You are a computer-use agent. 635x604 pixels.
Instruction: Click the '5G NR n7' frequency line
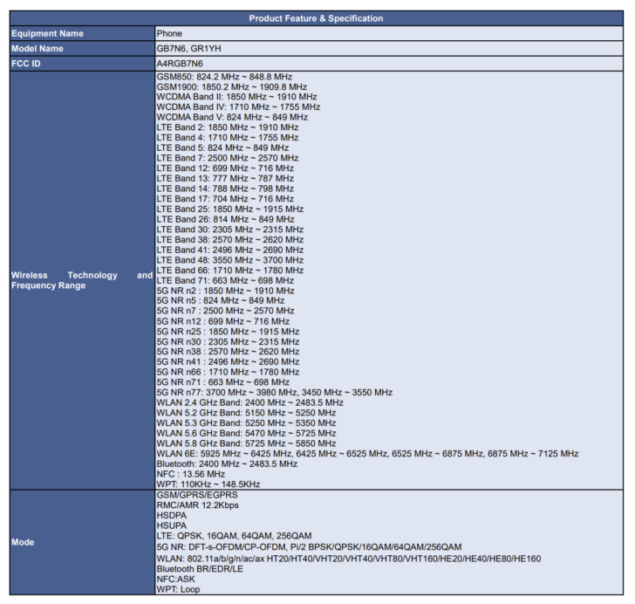coord(226,311)
